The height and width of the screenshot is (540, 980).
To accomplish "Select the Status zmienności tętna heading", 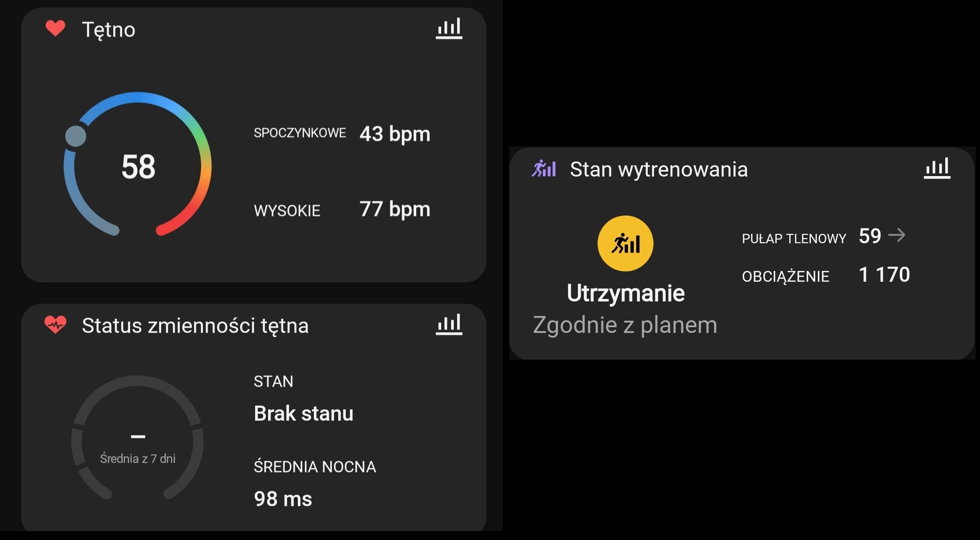I will tap(195, 325).
